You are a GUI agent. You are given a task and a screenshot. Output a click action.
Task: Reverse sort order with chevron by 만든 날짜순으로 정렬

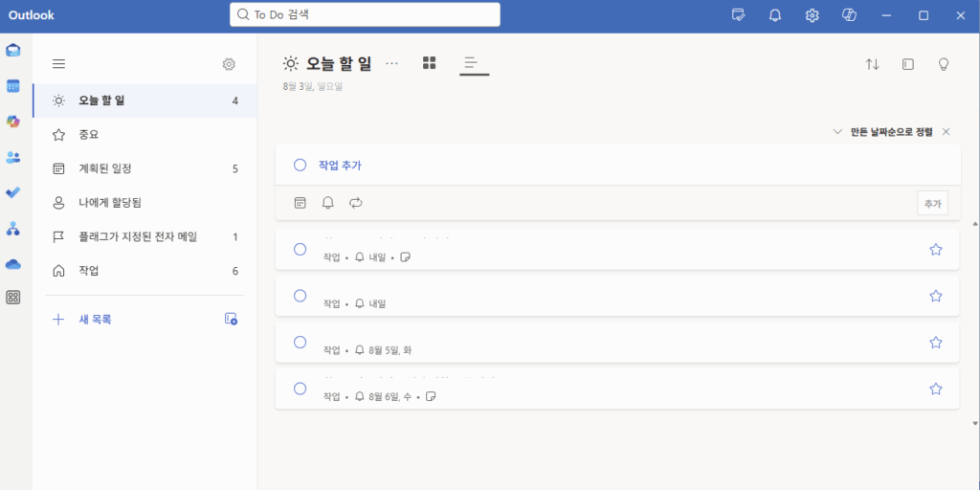coord(837,132)
